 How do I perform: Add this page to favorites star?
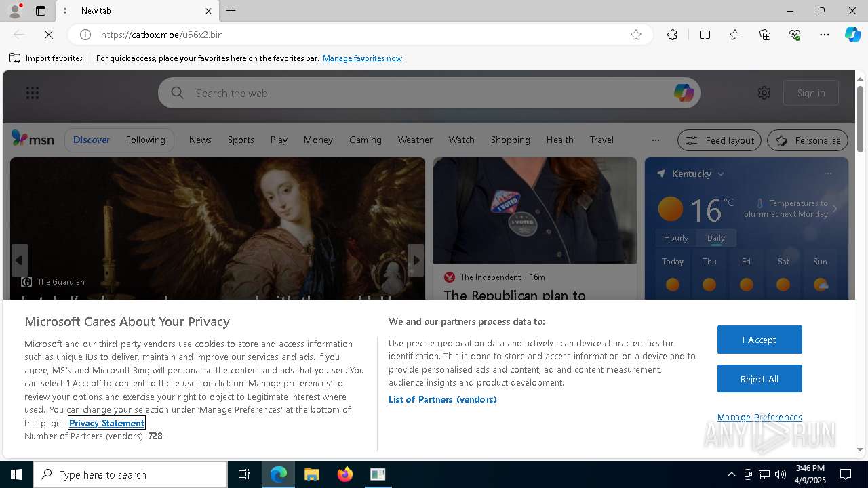[636, 35]
